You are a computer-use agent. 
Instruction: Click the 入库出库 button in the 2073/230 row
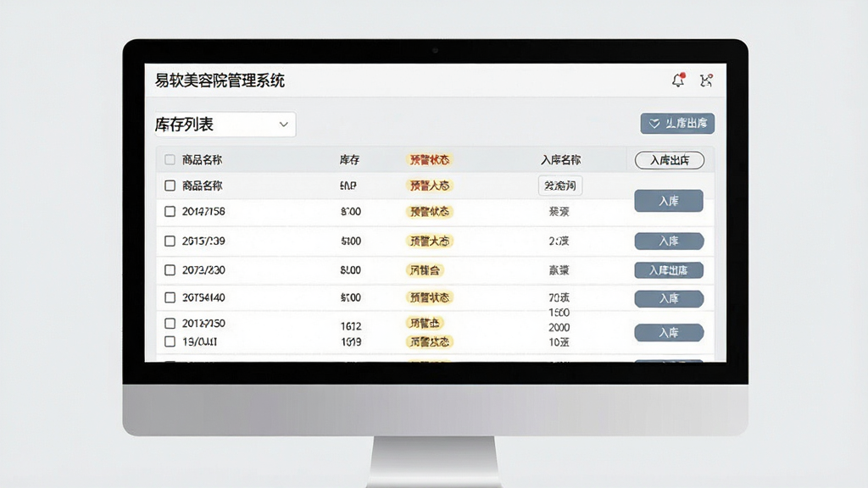pos(669,270)
